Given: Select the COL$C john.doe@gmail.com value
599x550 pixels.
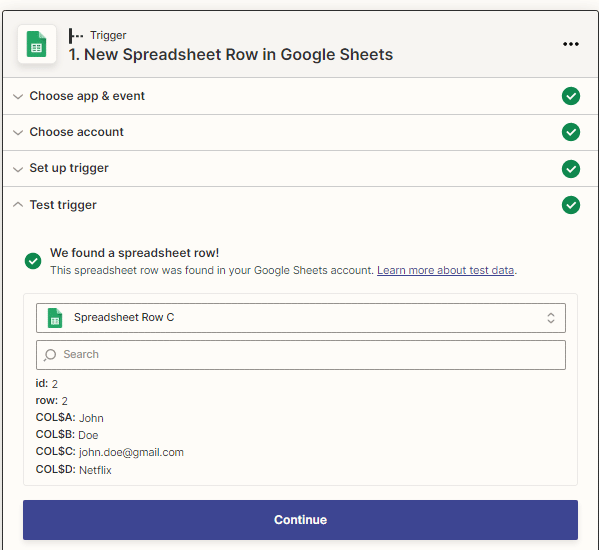Looking at the screenshot, I should click(131, 452).
